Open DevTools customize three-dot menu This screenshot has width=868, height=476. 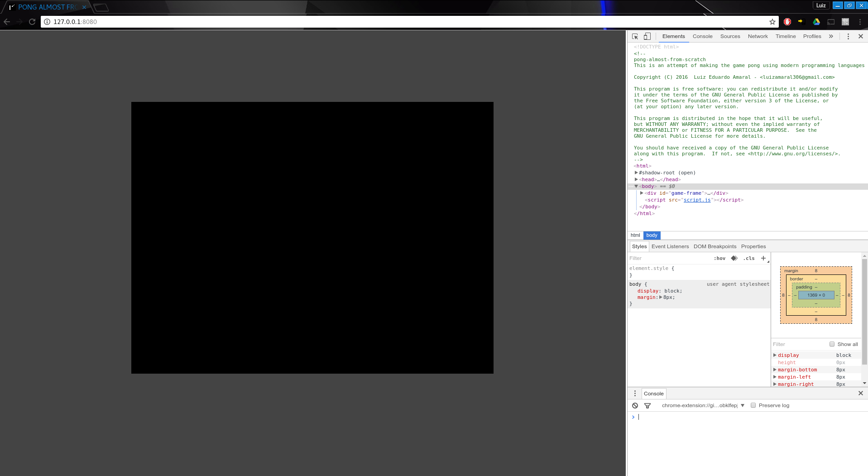coord(848,36)
